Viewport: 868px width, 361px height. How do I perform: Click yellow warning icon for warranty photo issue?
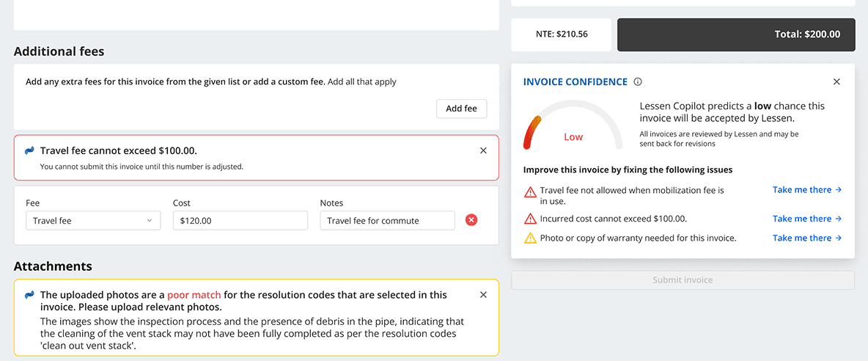(530, 238)
